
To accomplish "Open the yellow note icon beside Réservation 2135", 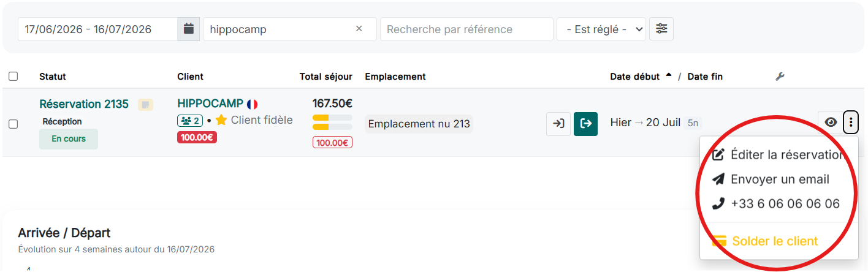I will tap(145, 105).
